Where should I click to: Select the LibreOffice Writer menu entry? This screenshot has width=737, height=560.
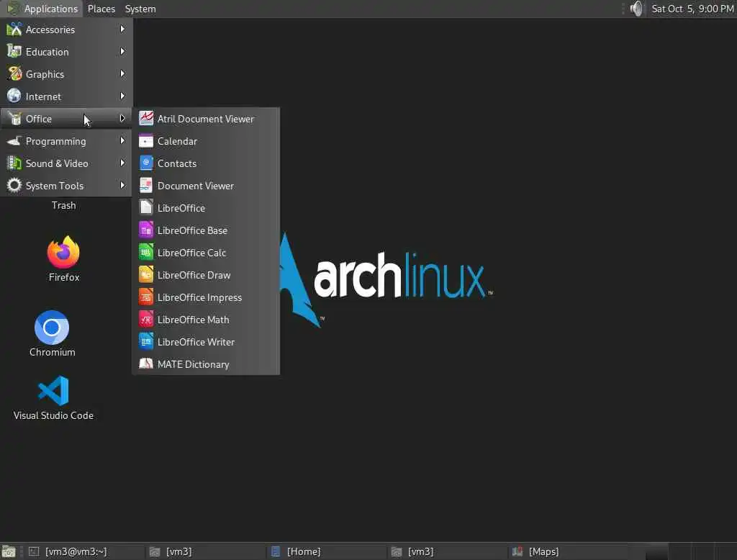tap(206, 342)
